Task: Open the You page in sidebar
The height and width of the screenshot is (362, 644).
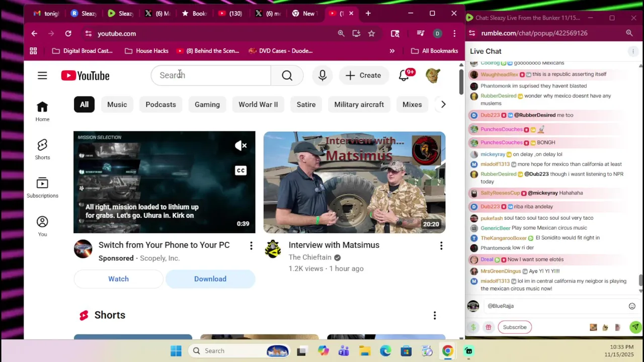Action: tap(42, 226)
